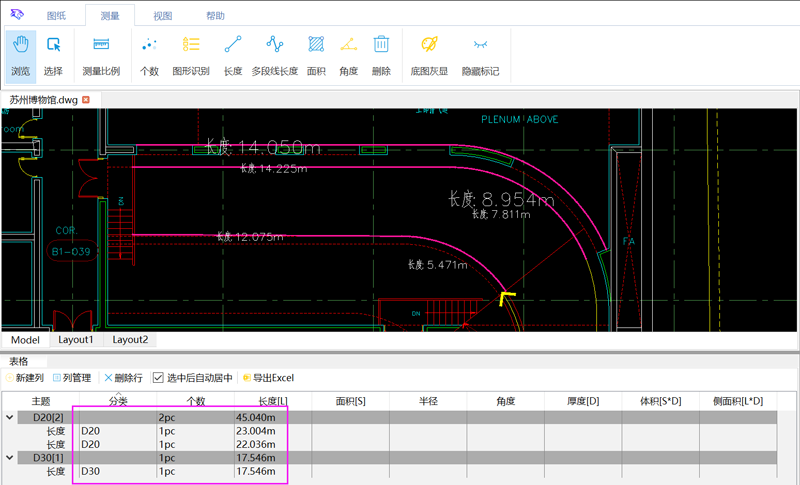Collapse the D30[1] group row

(x=10, y=457)
